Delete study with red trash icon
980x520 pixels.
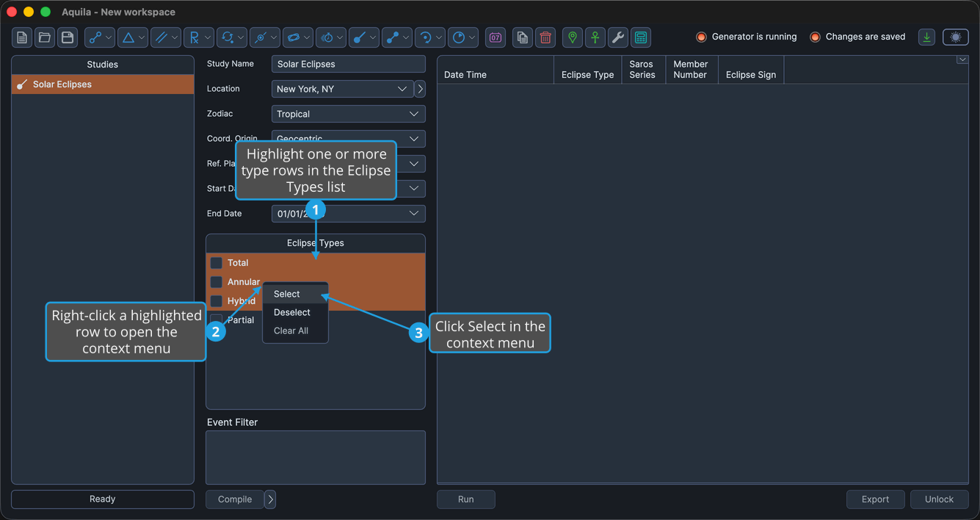point(545,37)
